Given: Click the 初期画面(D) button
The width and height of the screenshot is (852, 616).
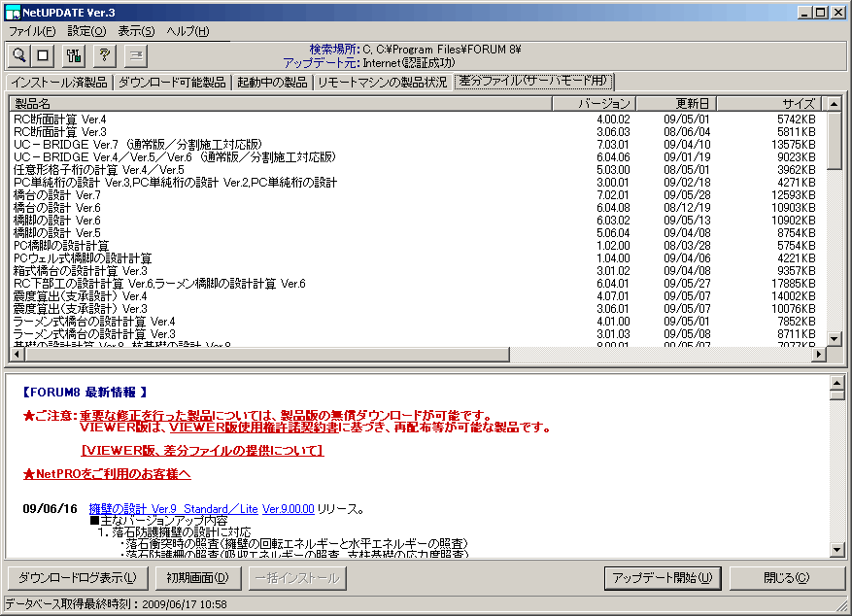Looking at the screenshot, I should [198, 578].
